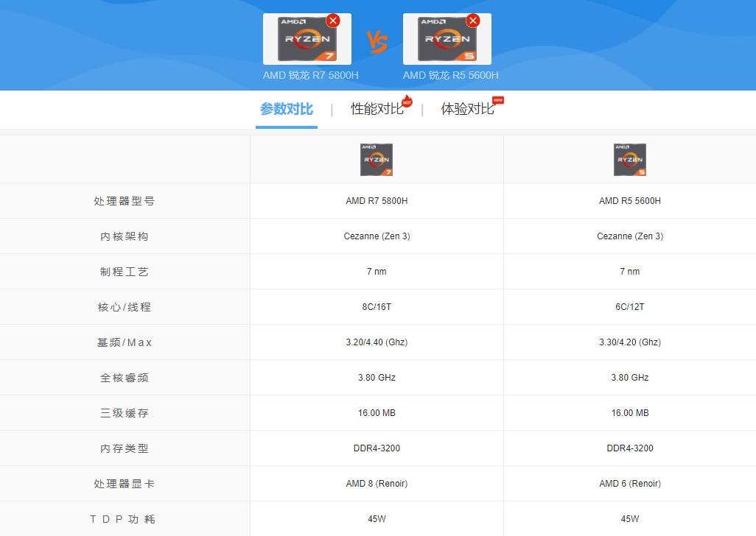Remove the Ryzen 5 5600H from comparison
The width and height of the screenshot is (756, 536).
[x=472, y=21]
